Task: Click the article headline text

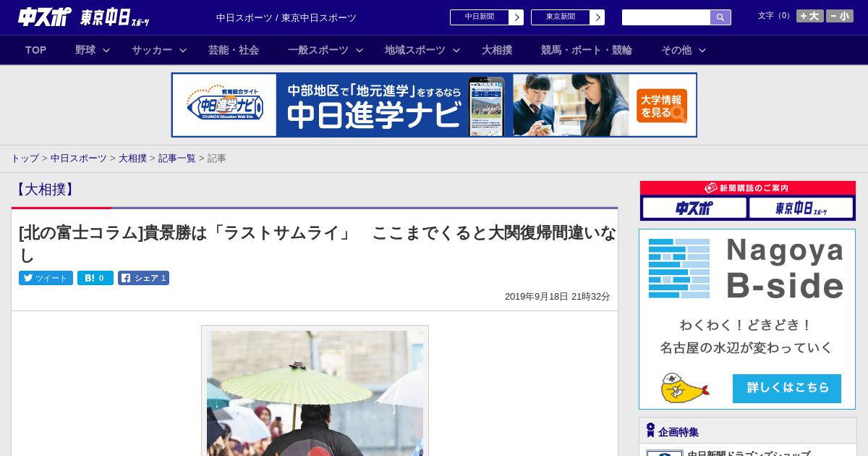Action: [x=318, y=244]
